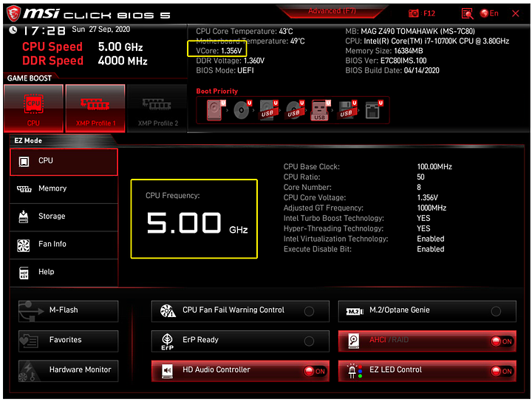
Task: Click the USB optical drive boot device icon
Action: (295, 110)
